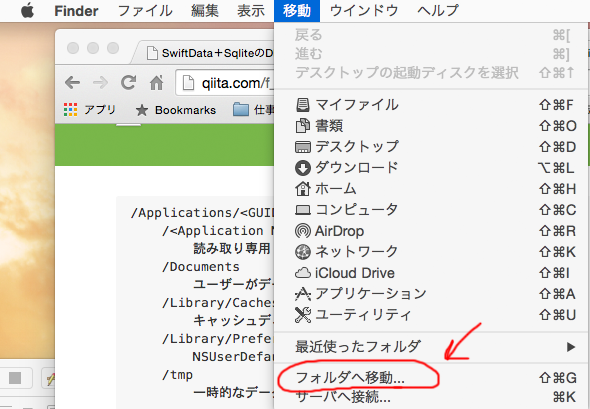Close the highlighted 移動 menu in the menu bar
The image size is (590, 409).
click(x=297, y=11)
